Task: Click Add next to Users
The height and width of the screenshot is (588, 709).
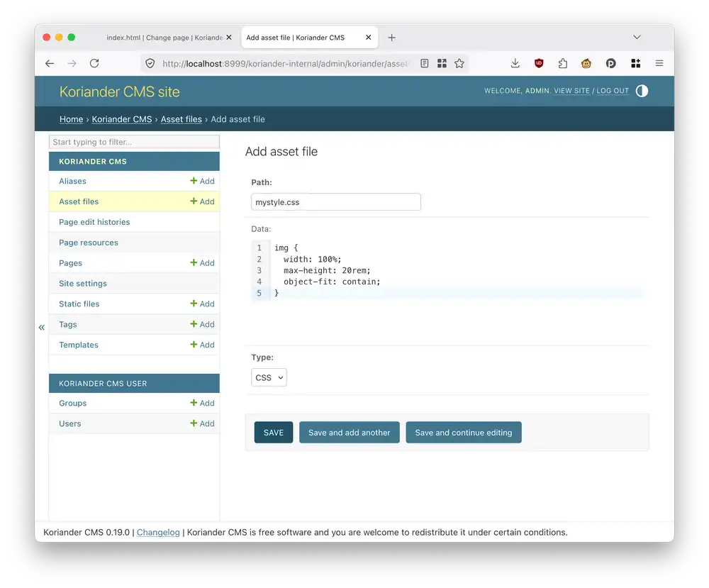Action: (202, 424)
